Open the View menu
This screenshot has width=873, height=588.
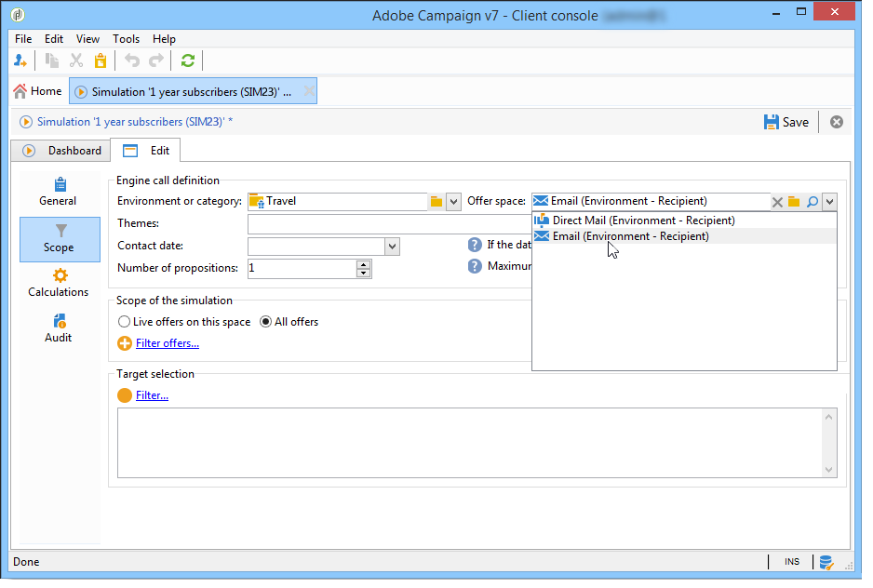pyautogui.click(x=88, y=39)
